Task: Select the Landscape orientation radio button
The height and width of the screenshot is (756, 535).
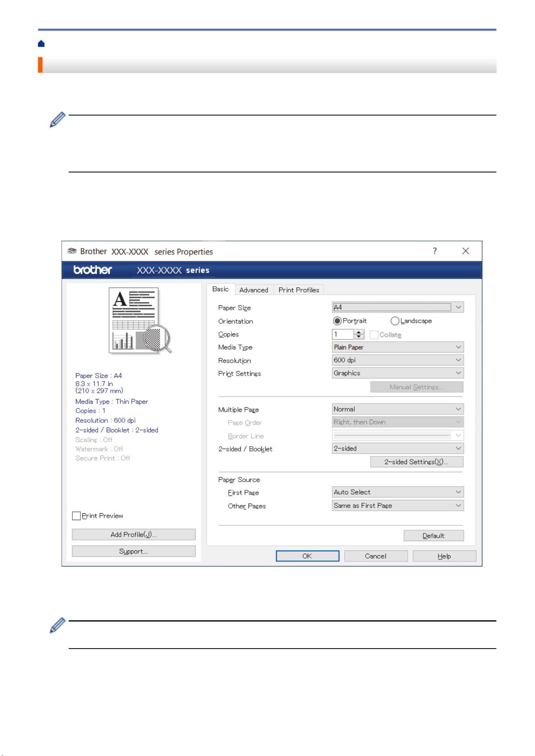Action: click(395, 321)
